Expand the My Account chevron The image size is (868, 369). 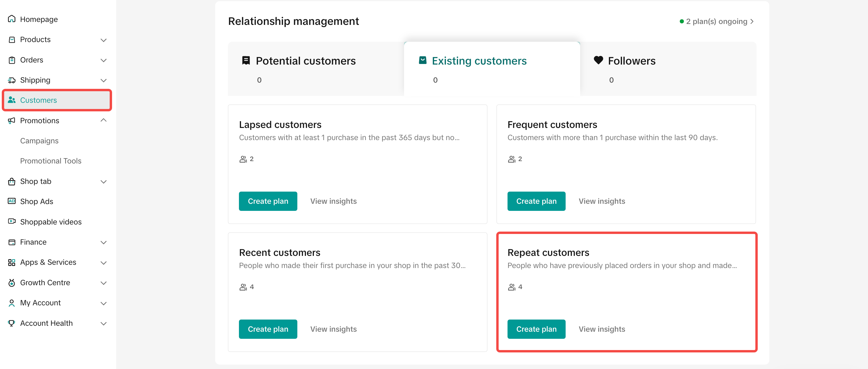(x=104, y=303)
